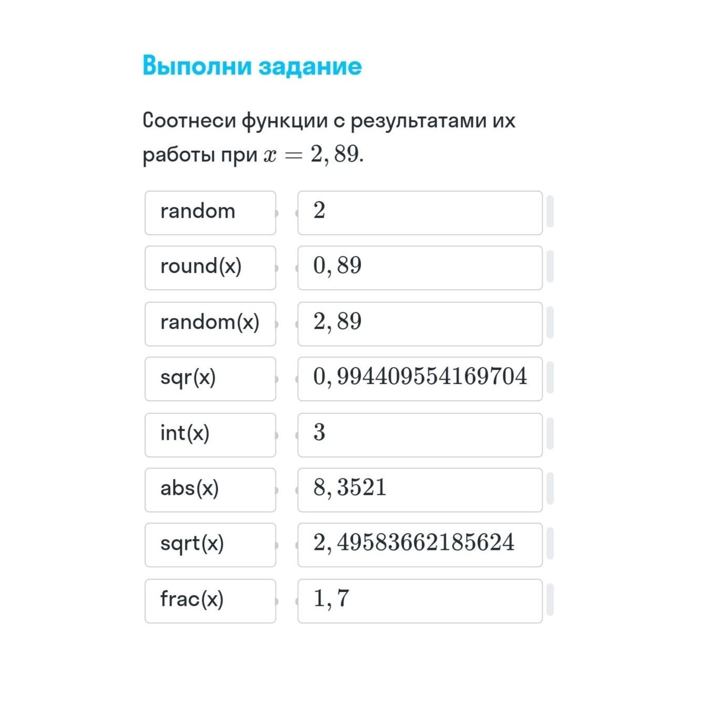This screenshot has height=728, width=728.
Task: Click drag handle beside result 2
Action: 550,212
